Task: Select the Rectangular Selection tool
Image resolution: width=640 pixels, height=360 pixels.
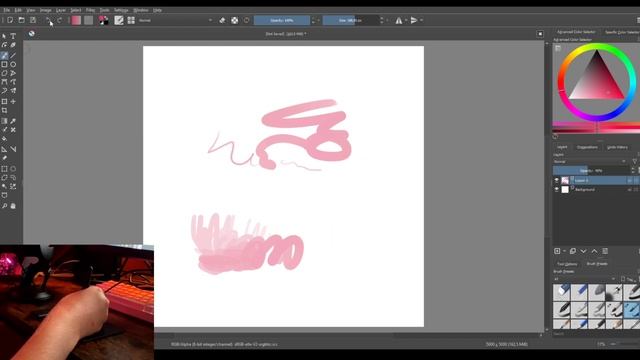Action: [4, 169]
